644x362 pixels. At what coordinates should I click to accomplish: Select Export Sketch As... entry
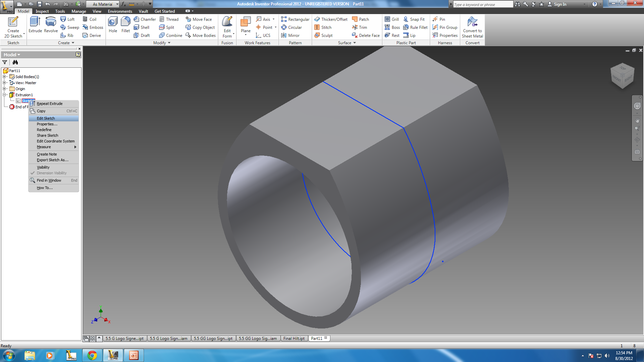click(x=54, y=160)
